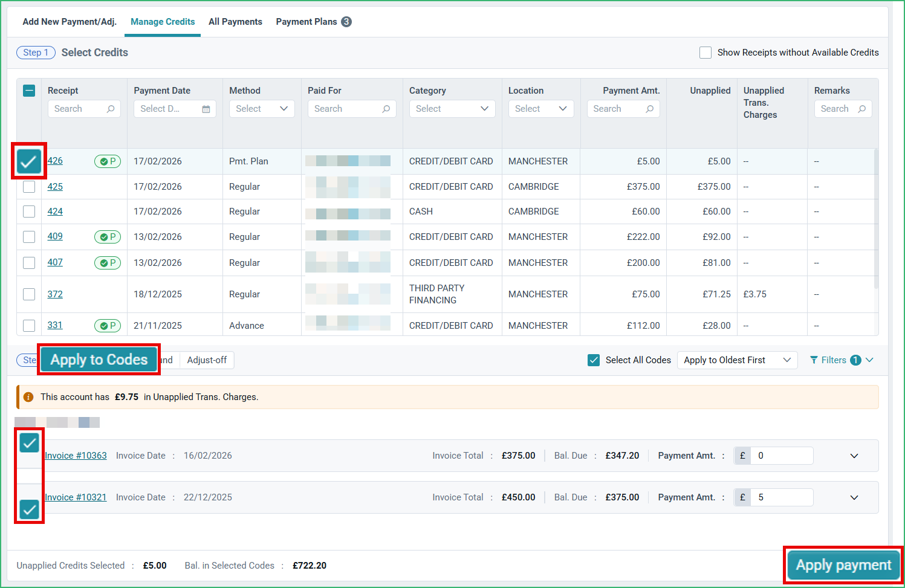The image size is (905, 588).
Task: Click the Filters funnel icon
Action: point(814,360)
